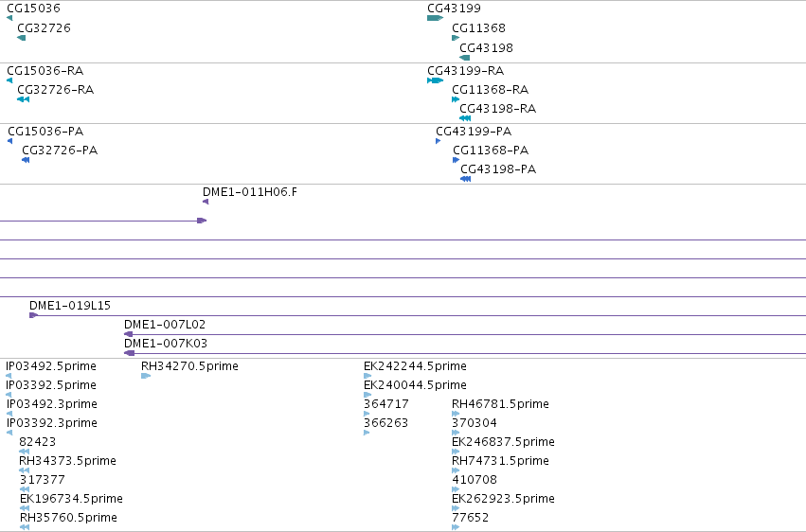This screenshot has height=532, width=806.
Task: Click the EK196734.5prime EST label
Action: (71, 498)
